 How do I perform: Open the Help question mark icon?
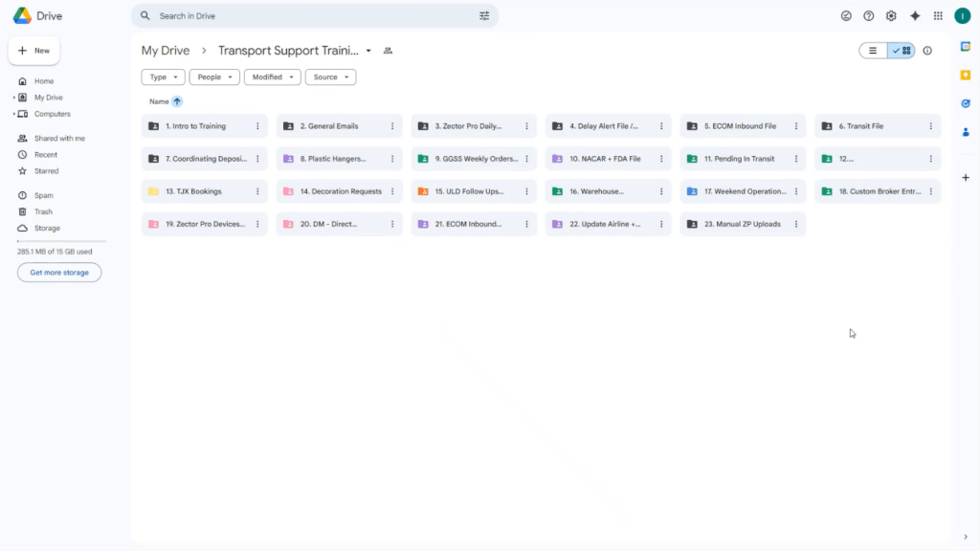click(x=868, y=16)
